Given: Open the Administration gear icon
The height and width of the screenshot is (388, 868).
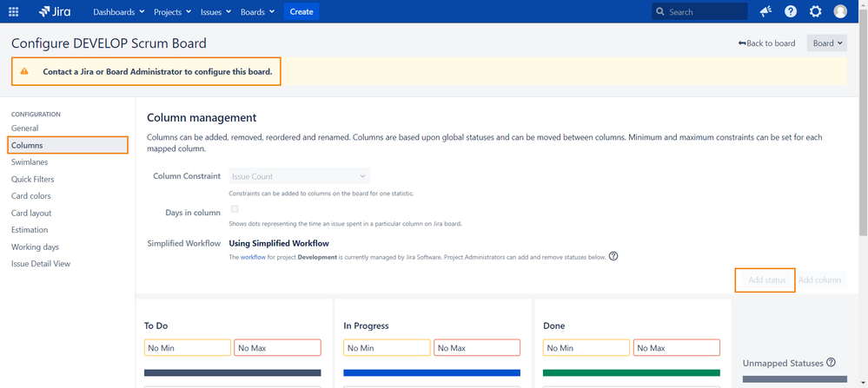Looking at the screenshot, I should tap(815, 11).
